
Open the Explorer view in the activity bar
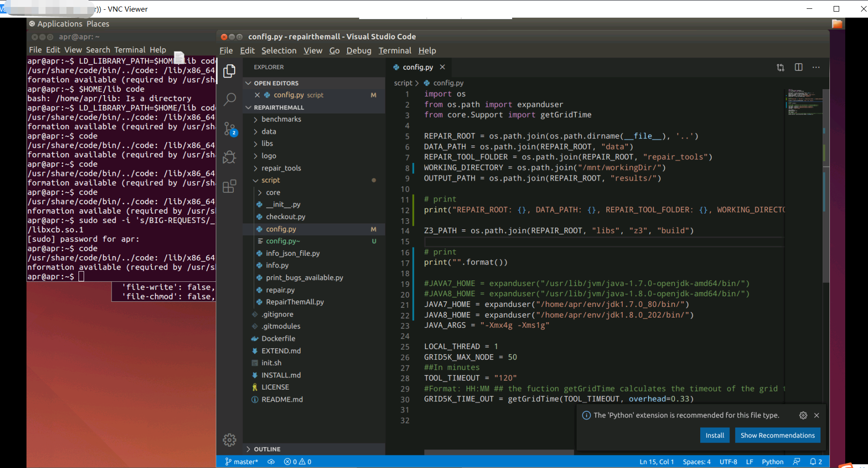point(229,71)
